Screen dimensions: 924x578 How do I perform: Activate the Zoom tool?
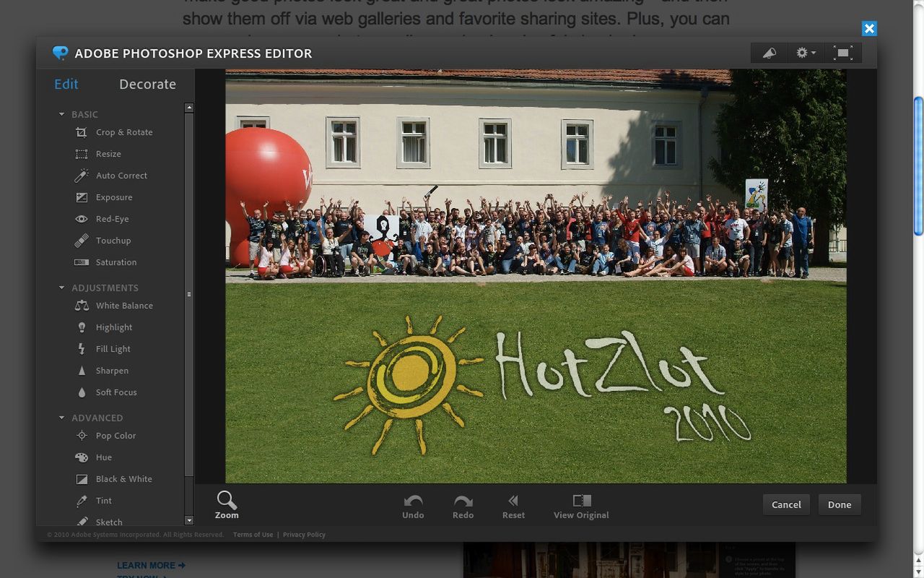(x=226, y=504)
